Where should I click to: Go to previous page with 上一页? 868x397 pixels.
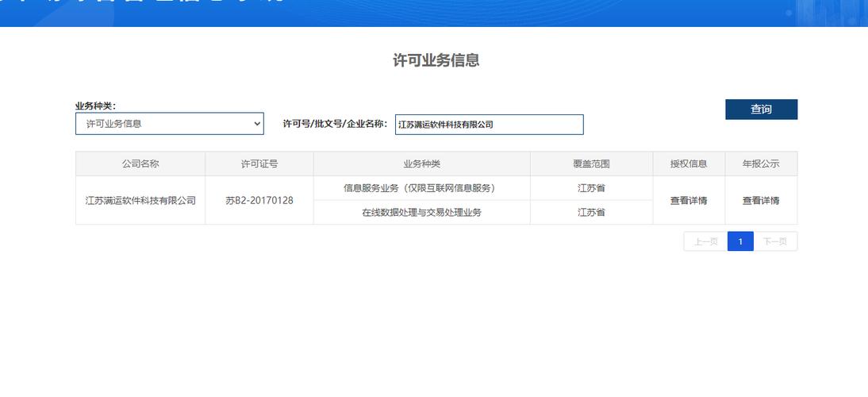pyautogui.click(x=705, y=241)
